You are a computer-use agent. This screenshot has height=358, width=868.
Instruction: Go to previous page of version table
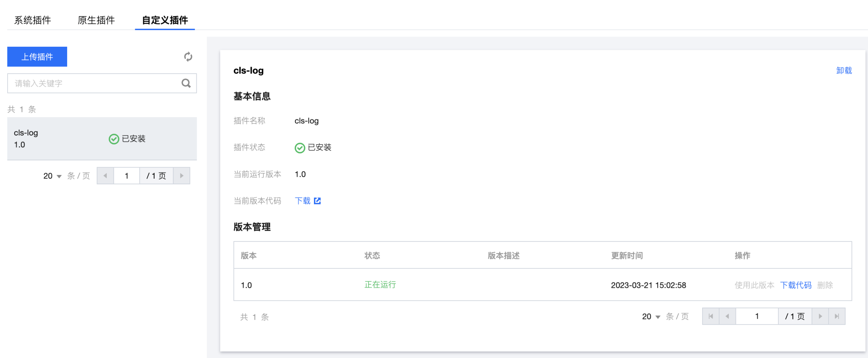pyautogui.click(x=727, y=316)
